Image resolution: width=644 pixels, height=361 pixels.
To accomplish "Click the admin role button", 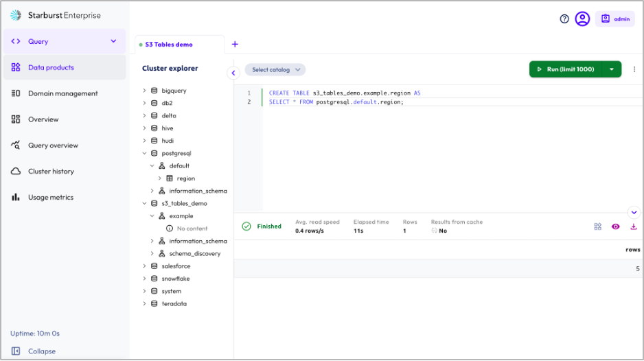I will click(x=615, y=19).
